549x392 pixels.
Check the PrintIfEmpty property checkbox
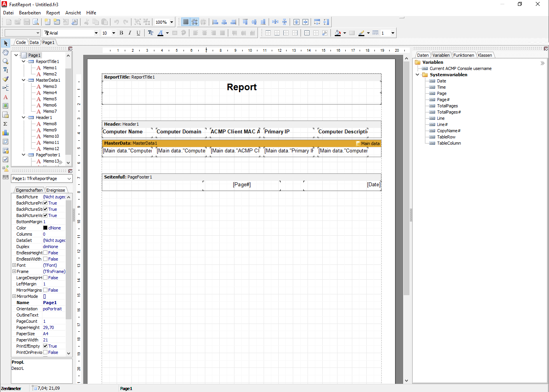[45, 346]
